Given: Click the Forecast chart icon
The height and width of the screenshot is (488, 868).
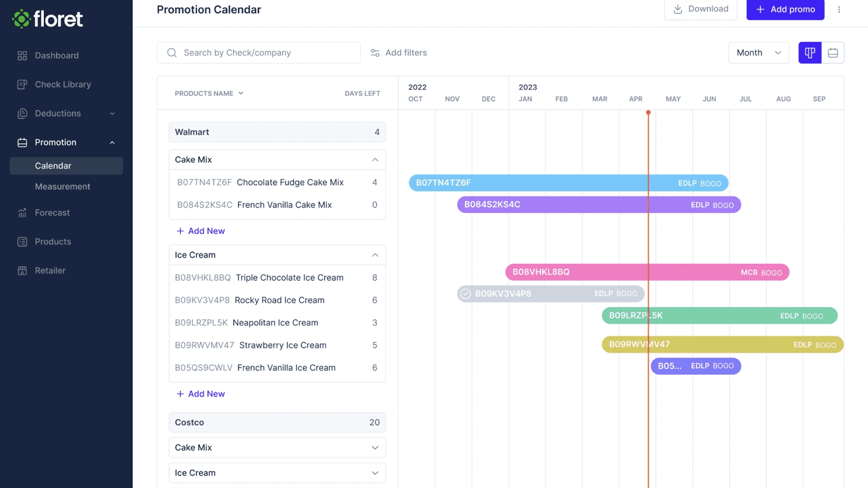Looking at the screenshot, I should (x=22, y=213).
